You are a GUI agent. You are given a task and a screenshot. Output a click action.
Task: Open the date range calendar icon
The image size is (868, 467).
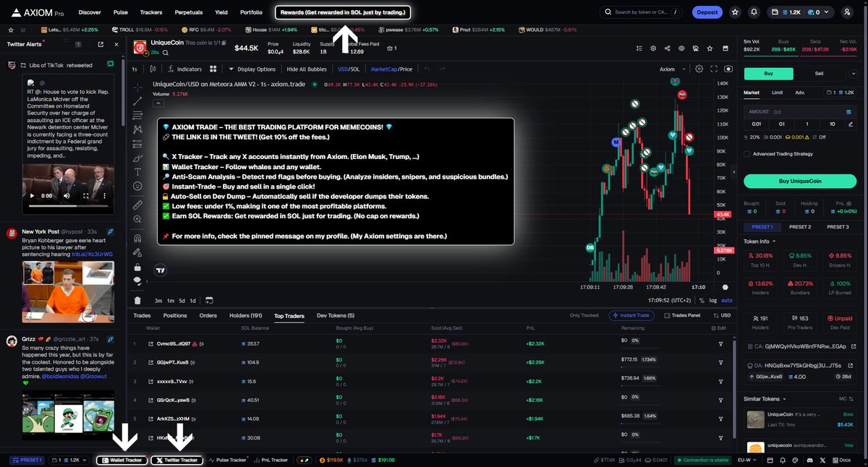tap(208, 300)
